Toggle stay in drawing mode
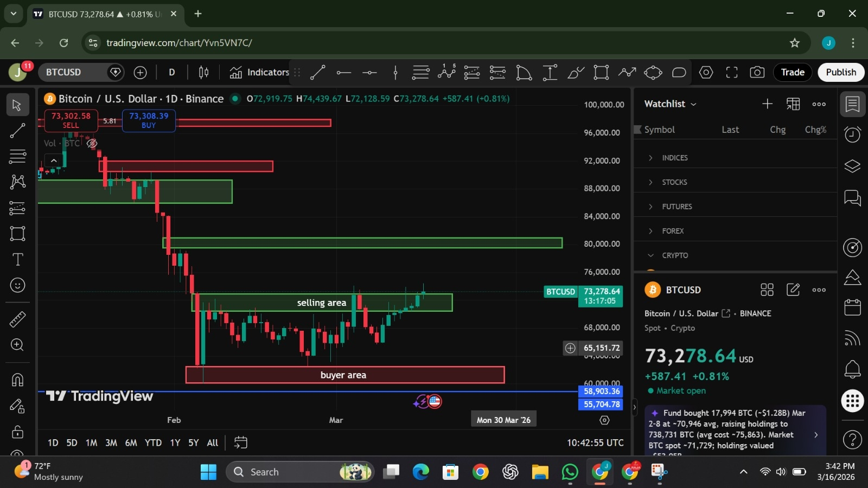Viewport: 868px width, 488px height. 17,406
